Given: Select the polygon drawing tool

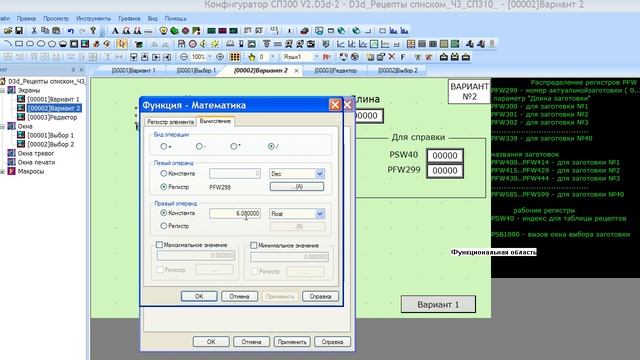Looking at the screenshot, I should (52, 44).
